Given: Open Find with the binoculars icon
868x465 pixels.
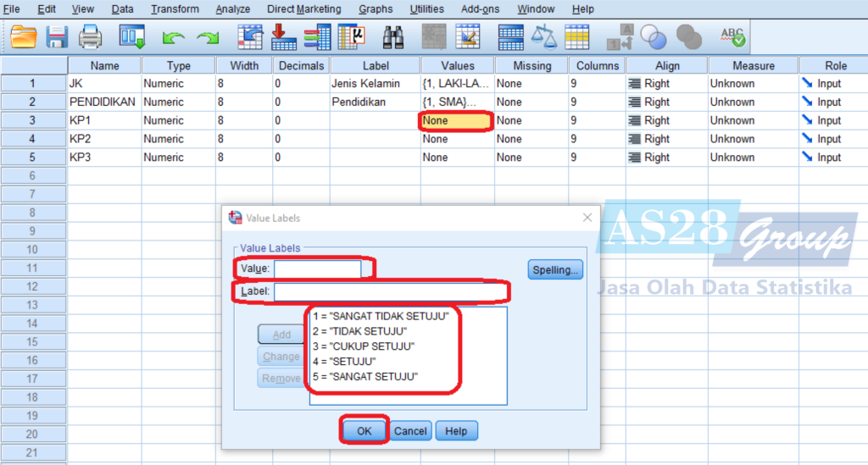Looking at the screenshot, I should (393, 36).
